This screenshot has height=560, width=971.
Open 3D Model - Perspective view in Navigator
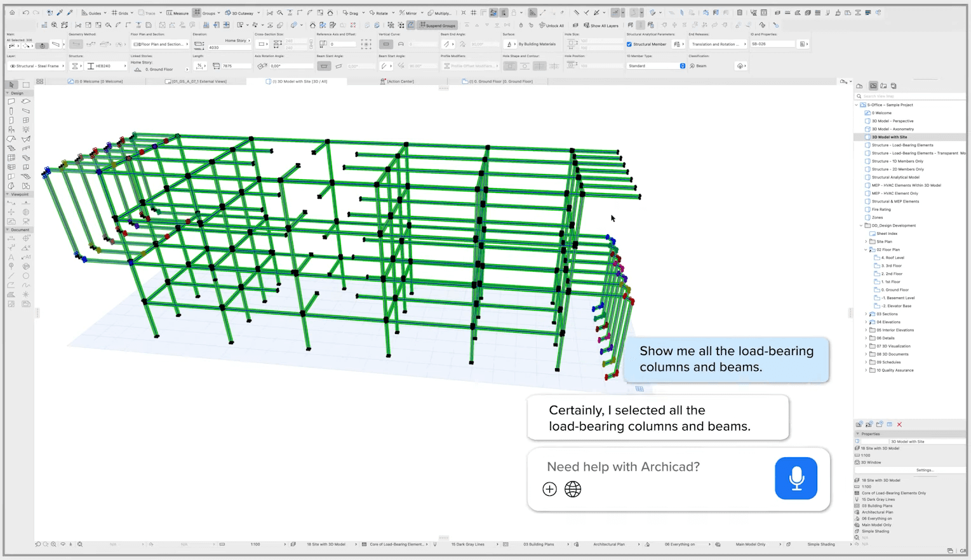click(x=892, y=121)
